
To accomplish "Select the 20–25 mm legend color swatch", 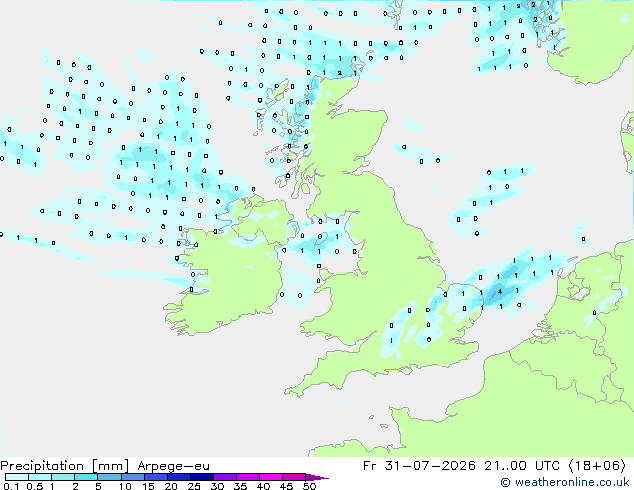I will (179, 477).
